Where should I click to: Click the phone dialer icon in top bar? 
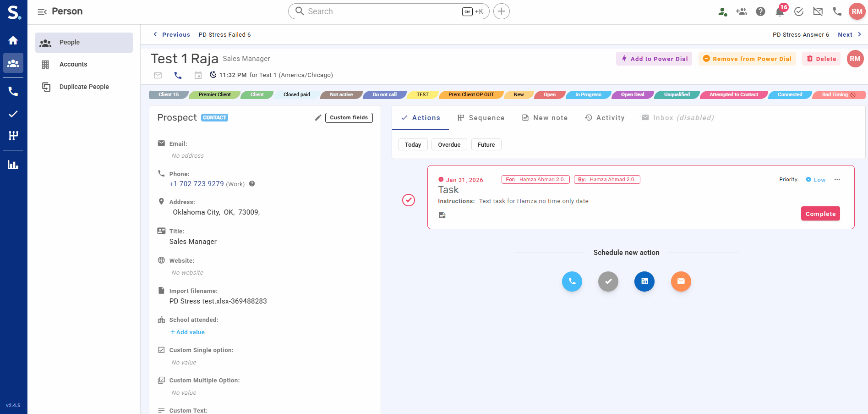[837, 12]
